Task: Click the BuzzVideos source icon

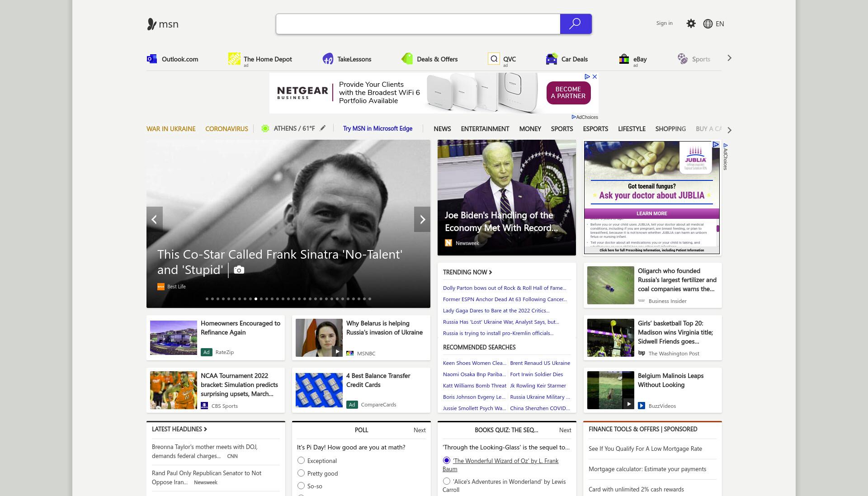Action: pos(642,406)
